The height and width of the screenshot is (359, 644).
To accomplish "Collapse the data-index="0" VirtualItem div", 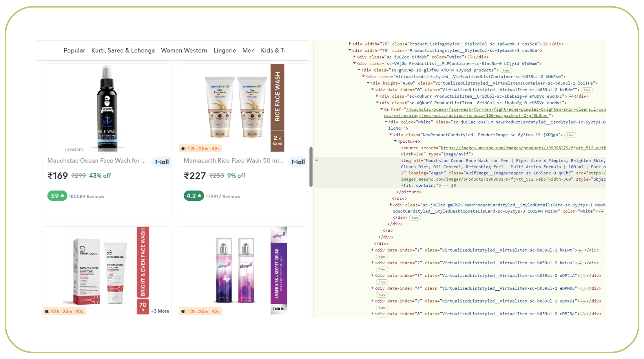I will (373, 90).
